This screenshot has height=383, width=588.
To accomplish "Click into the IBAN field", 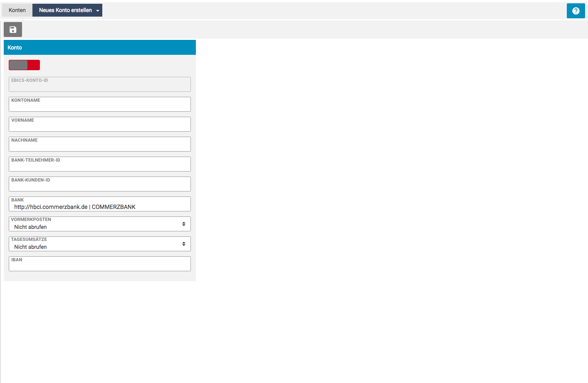I will click(100, 264).
